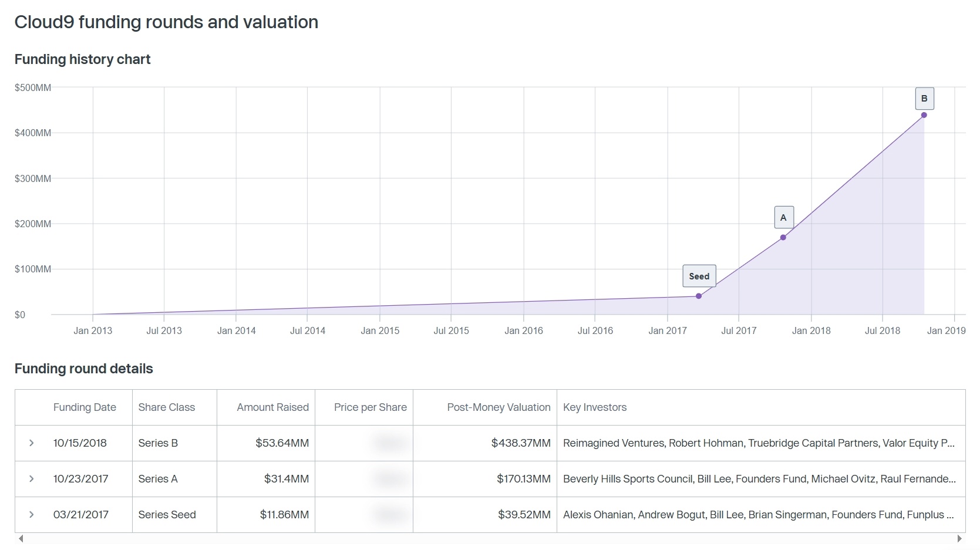
Task: Select the $53.64MM amount raised
Action: (x=282, y=443)
